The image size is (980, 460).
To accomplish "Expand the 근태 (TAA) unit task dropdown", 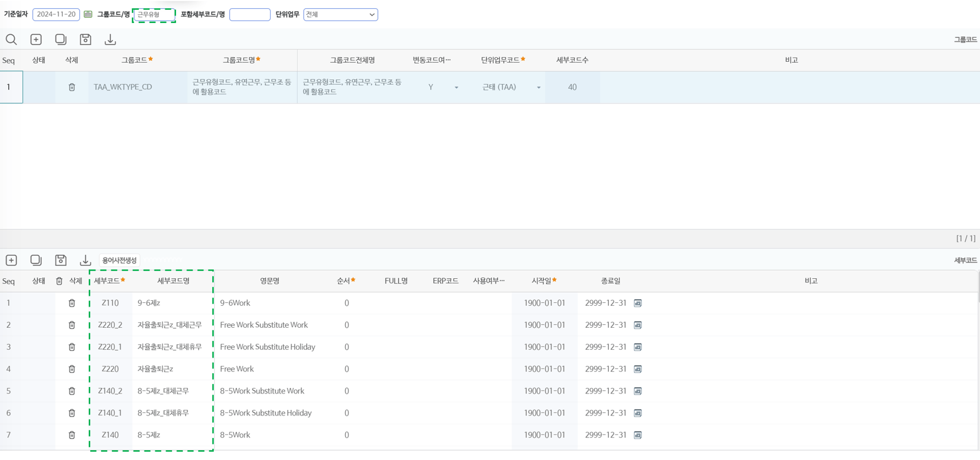I will point(538,87).
